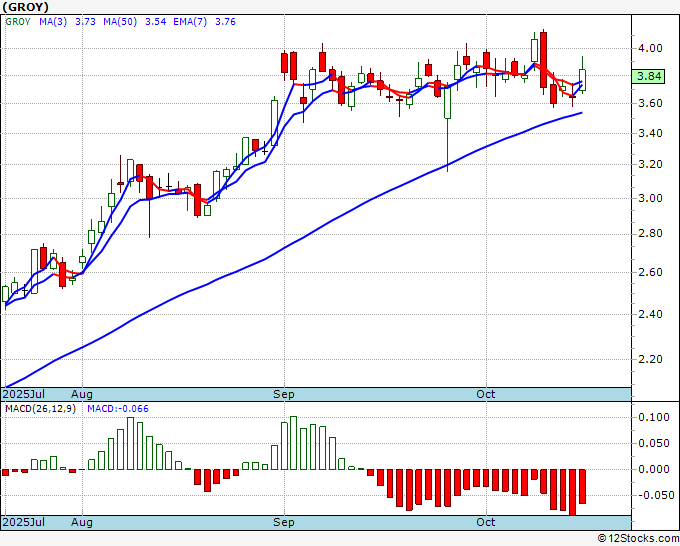
Task: Click the last red MACD histogram bar
Action: point(582,487)
